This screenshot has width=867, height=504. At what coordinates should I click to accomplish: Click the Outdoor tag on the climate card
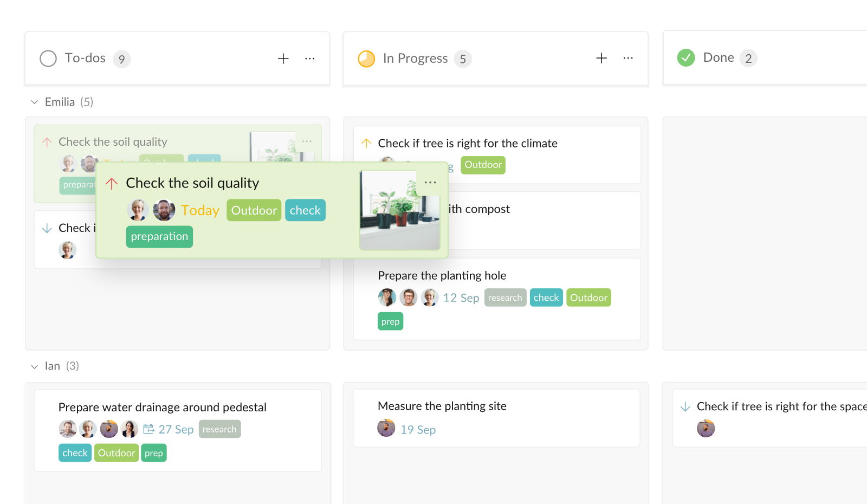pyautogui.click(x=483, y=165)
